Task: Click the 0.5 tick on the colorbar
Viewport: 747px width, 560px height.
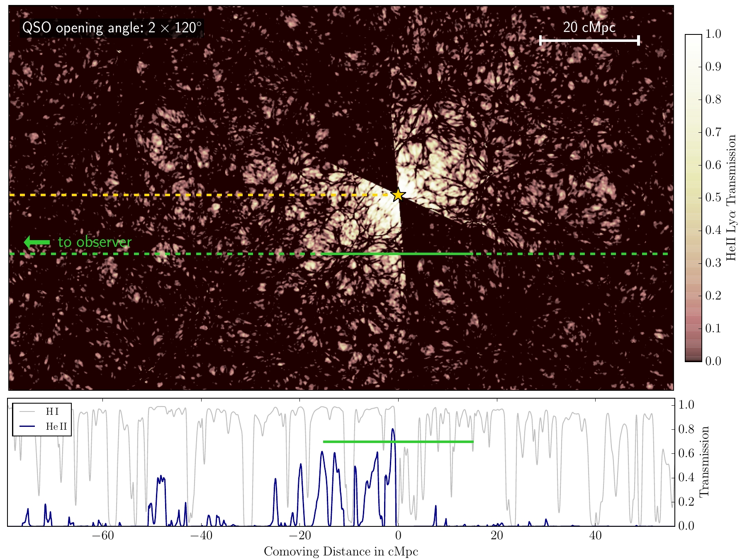Action: (x=713, y=197)
